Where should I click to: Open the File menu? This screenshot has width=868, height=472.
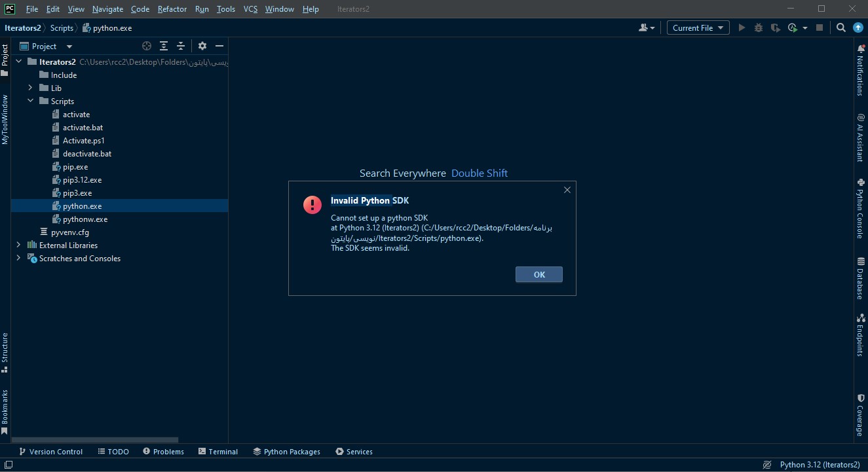point(31,9)
